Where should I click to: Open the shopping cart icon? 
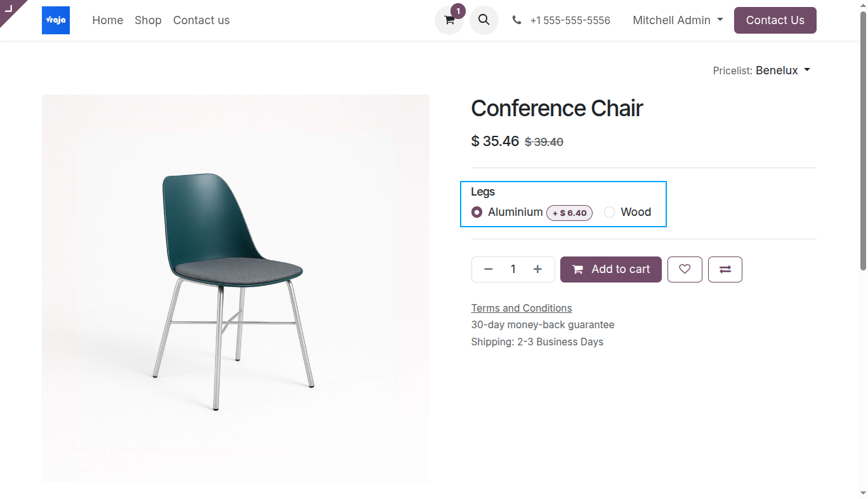coord(449,20)
